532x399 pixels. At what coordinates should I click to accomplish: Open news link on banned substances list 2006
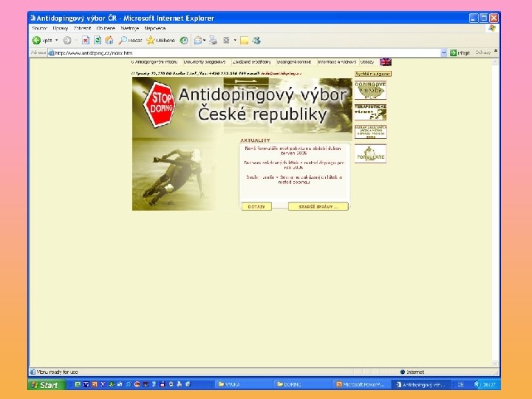tap(294, 165)
